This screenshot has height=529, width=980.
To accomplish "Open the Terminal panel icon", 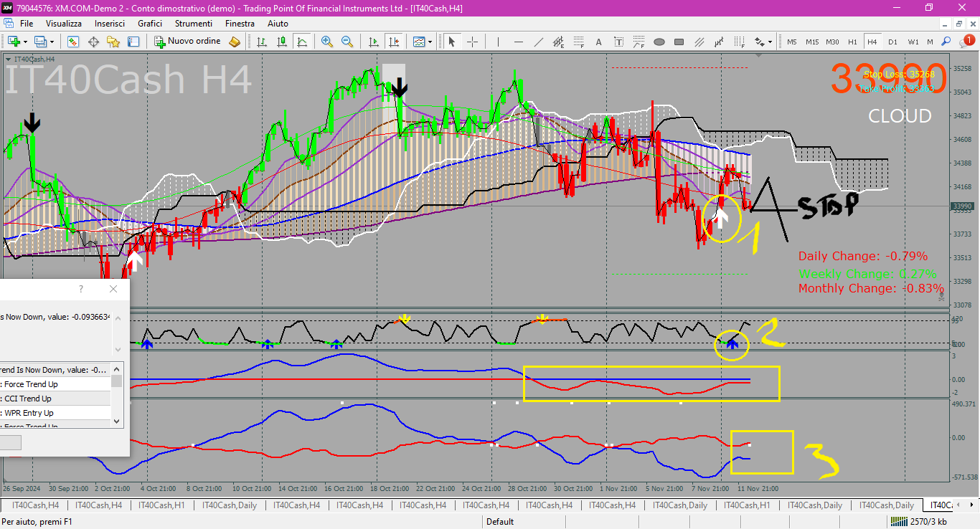I will (133, 42).
